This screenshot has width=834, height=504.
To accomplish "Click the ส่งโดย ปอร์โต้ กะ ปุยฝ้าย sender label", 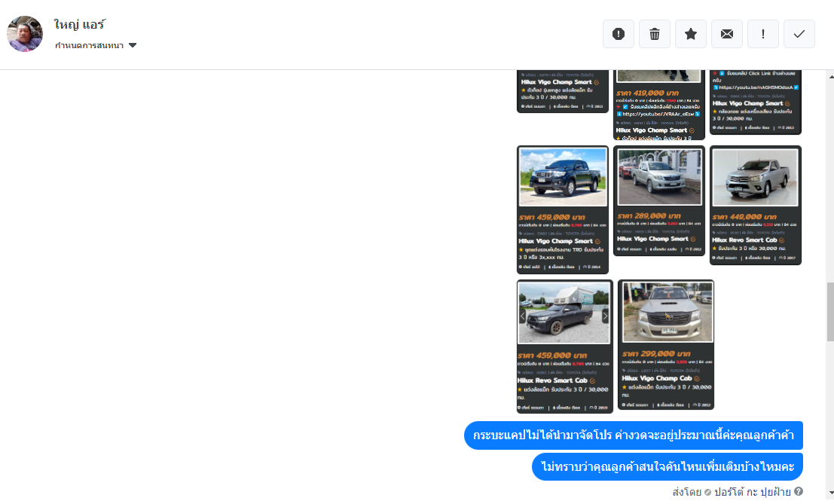I will [732, 492].
